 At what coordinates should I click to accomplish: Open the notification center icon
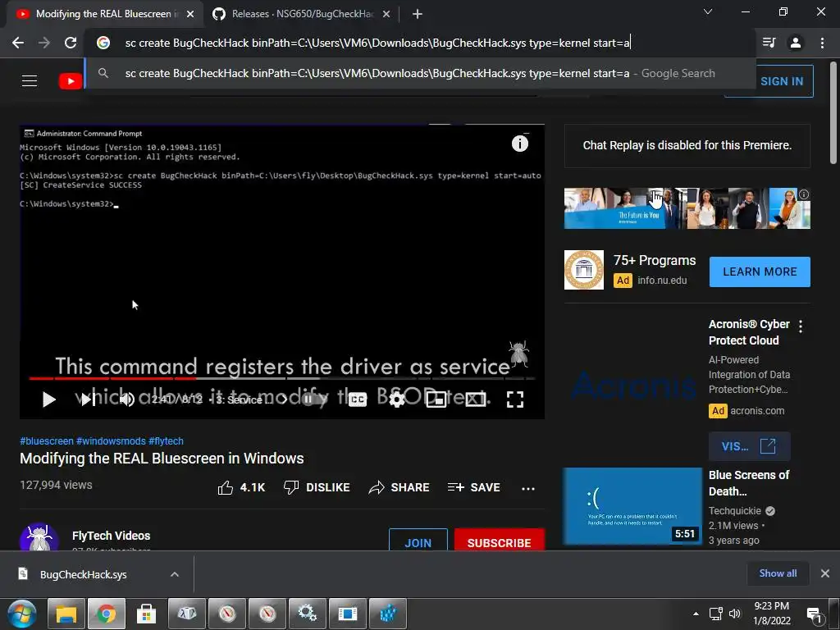tap(815, 614)
